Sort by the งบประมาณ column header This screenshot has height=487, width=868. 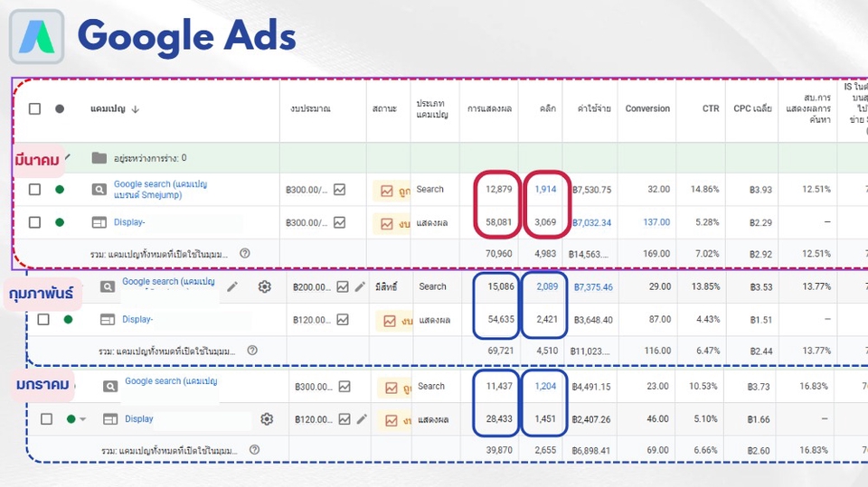tap(310, 108)
